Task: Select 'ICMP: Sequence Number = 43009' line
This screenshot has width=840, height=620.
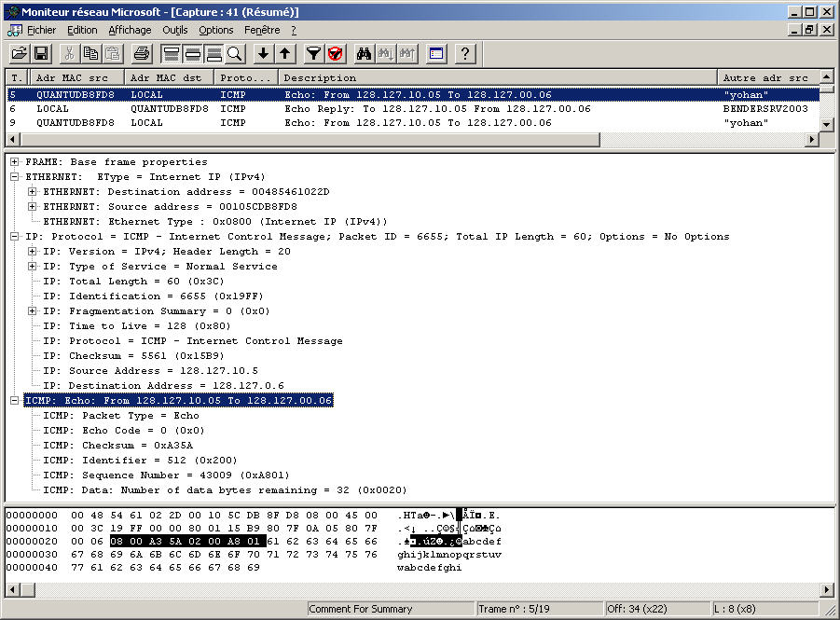Action: click(x=166, y=475)
